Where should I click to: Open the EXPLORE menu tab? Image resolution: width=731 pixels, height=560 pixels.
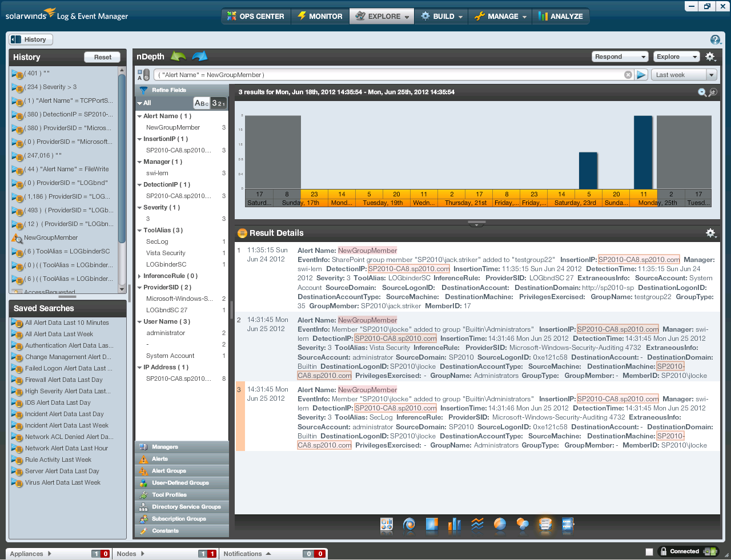[382, 17]
